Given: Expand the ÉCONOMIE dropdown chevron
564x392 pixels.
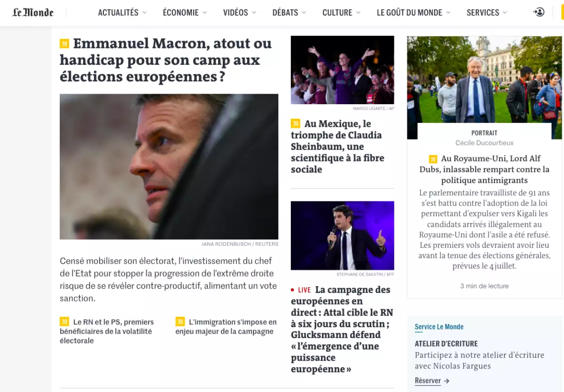Looking at the screenshot, I should tap(204, 13).
